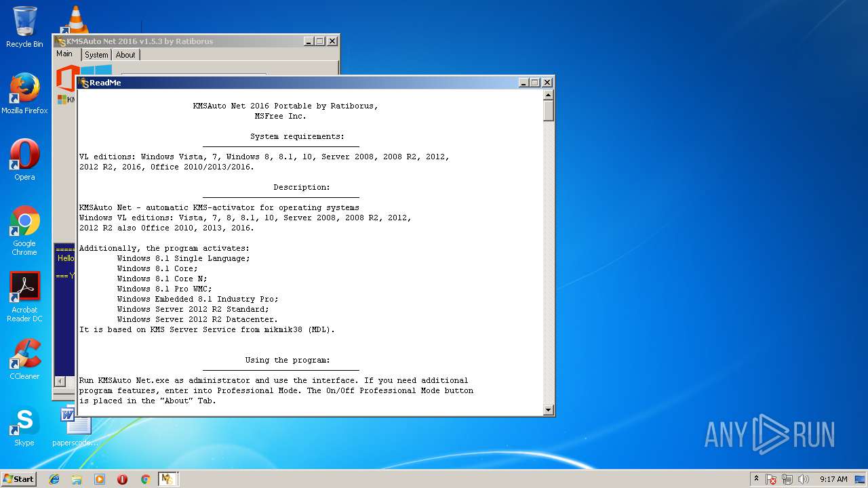Viewport: 868px width, 488px height.
Task: Click the 'Windows 8.1 Core N;' line
Action: click(x=162, y=279)
